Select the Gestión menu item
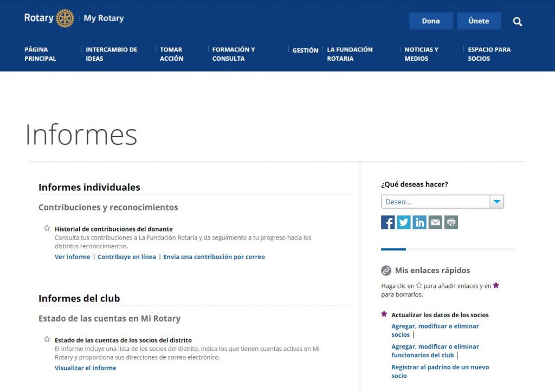Image resolution: width=555 pixels, height=392 pixels. [x=305, y=50]
